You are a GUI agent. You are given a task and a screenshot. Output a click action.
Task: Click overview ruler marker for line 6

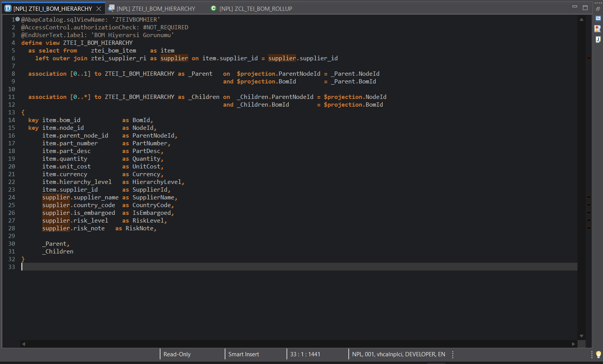click(589, 58)
